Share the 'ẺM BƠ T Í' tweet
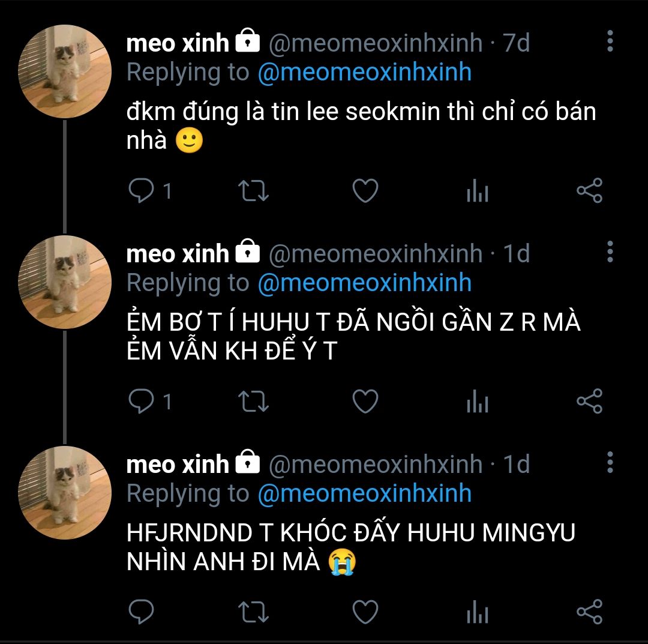 589,401
